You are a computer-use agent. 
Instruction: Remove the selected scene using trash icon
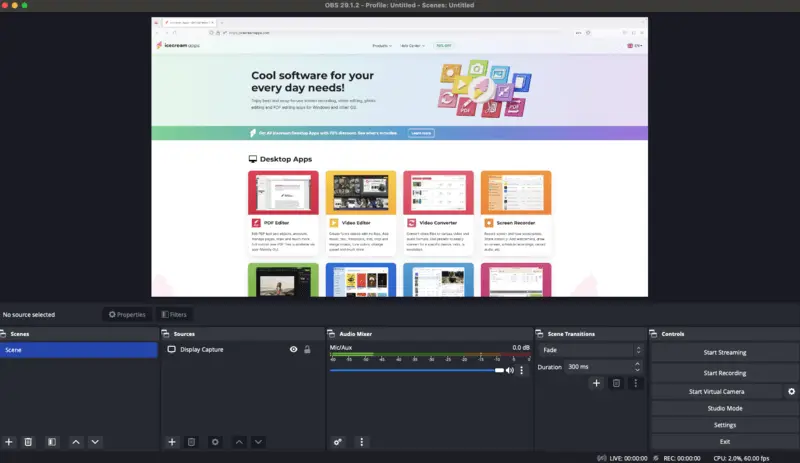(28, 441)
